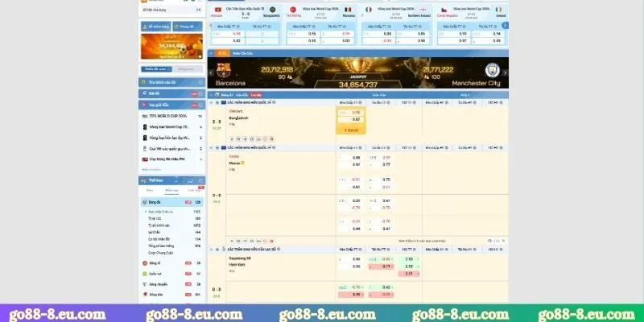Pick the 2.21 draw odds in the 1X2 column

tap(409, 274)
